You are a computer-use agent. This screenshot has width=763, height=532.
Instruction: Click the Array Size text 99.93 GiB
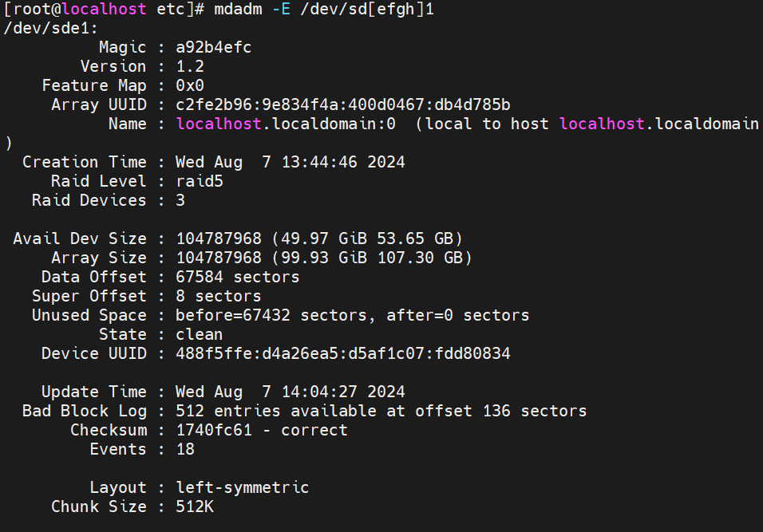click(x=324, y=258)
